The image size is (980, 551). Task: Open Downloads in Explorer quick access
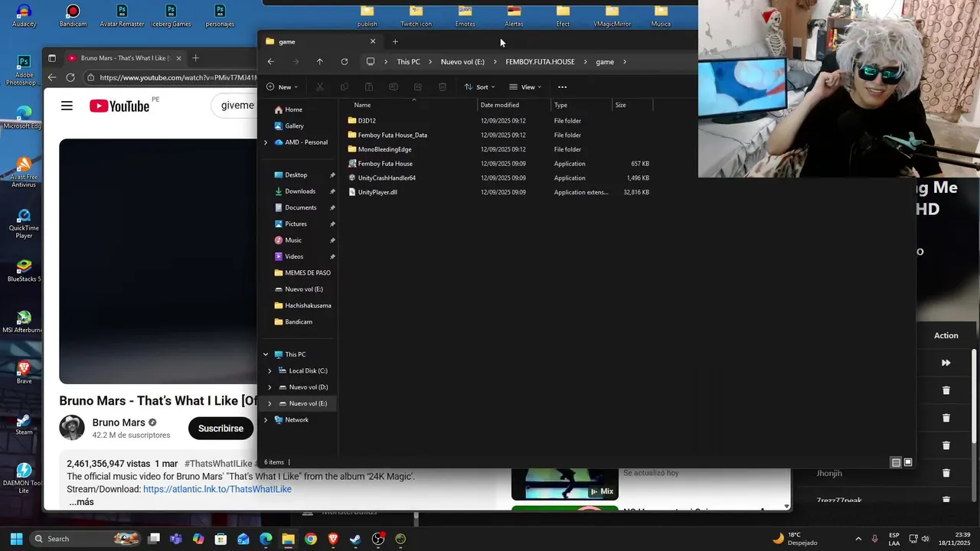coord(300,191)
